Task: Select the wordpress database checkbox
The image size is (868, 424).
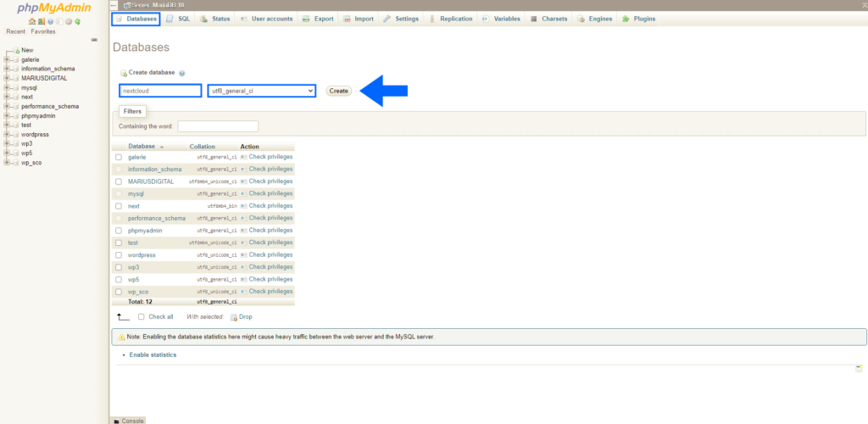Action: tap(119, 254)
